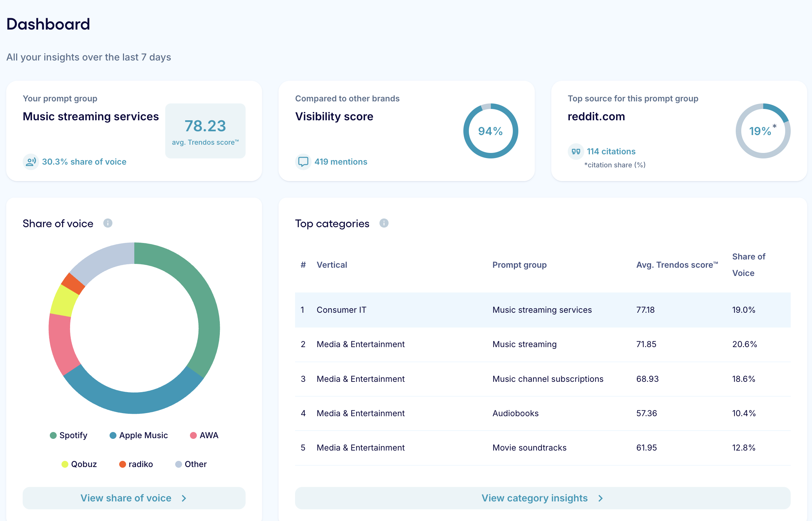The height and width of the screenshot is (521, 812).
Task: Open the 114 citations link
Action: click(x=611, y=152)
